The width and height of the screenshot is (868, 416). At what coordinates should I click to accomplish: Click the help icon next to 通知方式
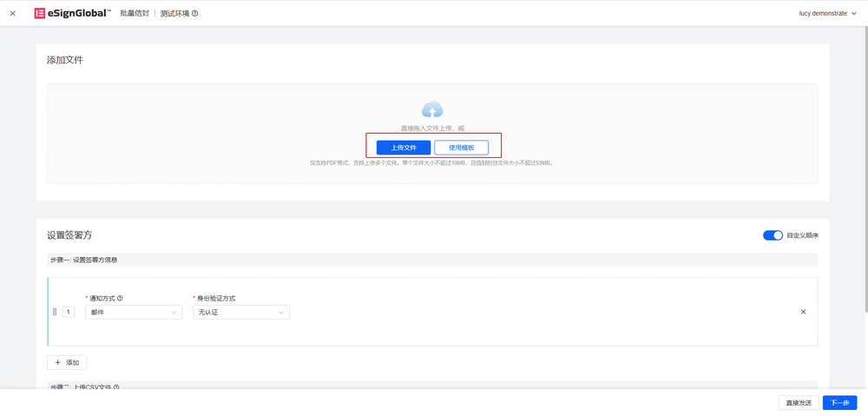click(x=120, y=298)
